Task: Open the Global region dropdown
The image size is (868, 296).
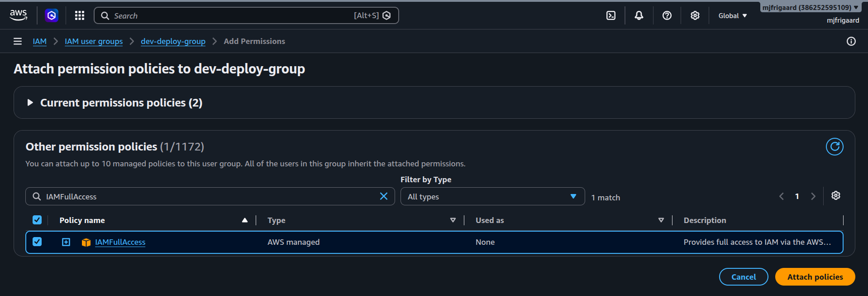Action: (x=732, y=15)
